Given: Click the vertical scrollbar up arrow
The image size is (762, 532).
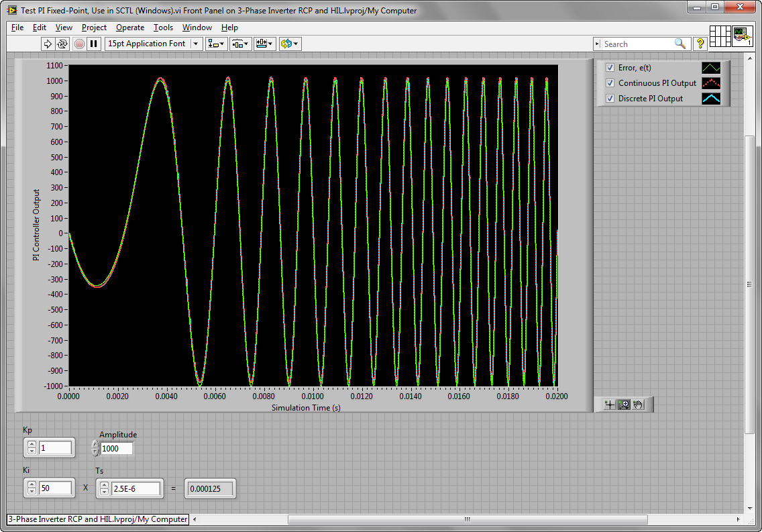Looking at the screenshot, I should tap(749, 57).
